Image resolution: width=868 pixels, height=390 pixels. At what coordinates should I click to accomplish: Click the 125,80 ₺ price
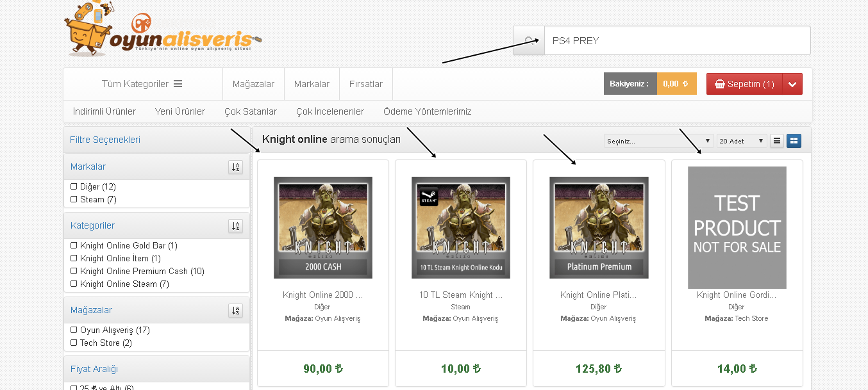tap(599, 369)
